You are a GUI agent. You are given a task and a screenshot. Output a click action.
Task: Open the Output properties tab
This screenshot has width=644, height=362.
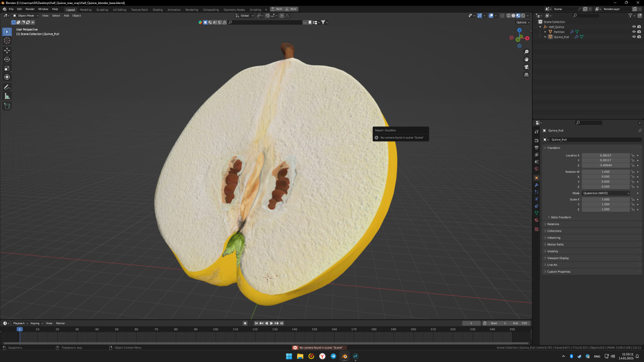click(536, 148)
